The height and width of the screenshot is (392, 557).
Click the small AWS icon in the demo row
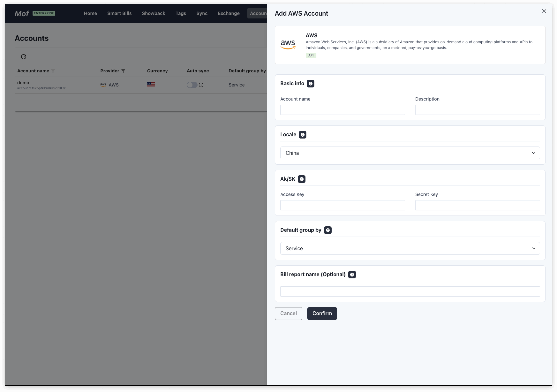tap(103, 85)
